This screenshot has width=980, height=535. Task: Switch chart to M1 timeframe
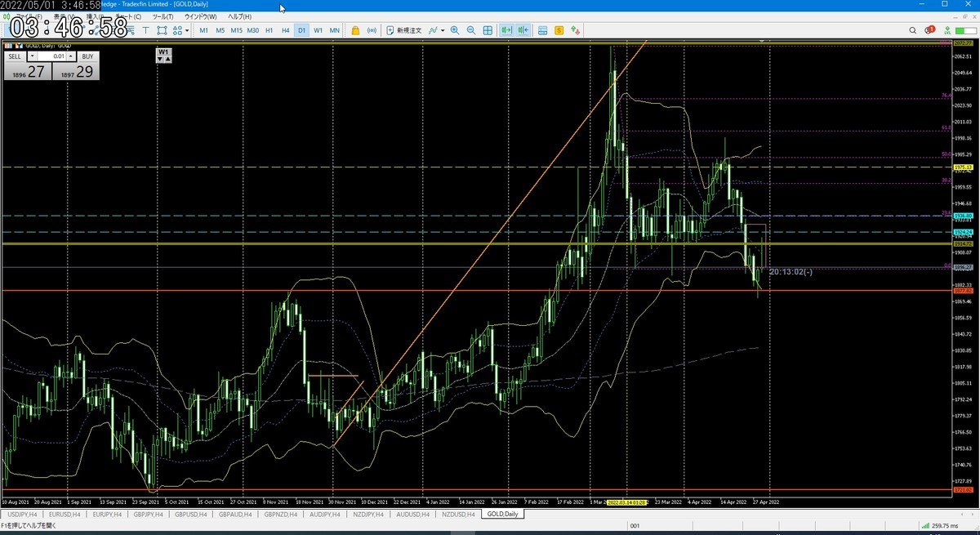(x=203, y=30)
